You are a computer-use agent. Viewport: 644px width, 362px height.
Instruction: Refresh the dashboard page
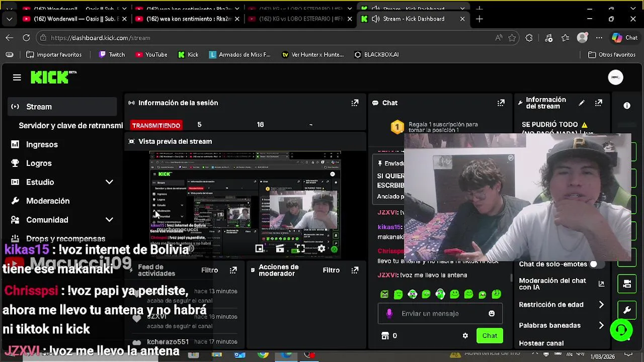click(x=26, y=38)
